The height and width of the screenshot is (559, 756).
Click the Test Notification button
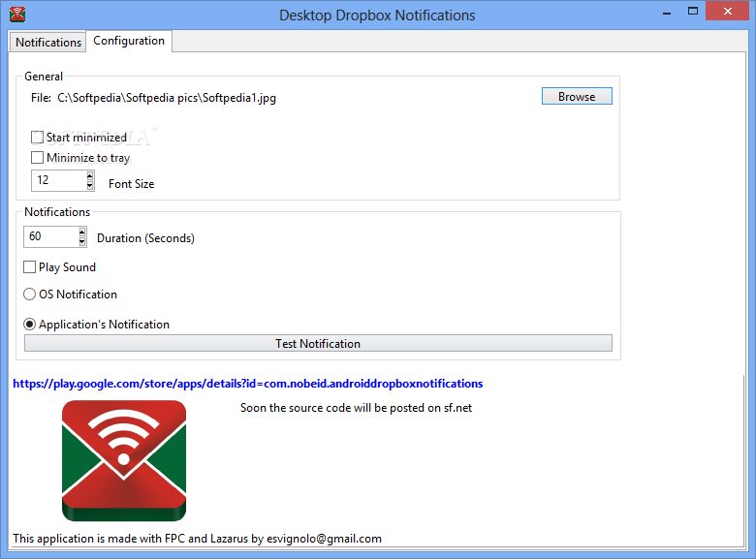coord(318,343)
